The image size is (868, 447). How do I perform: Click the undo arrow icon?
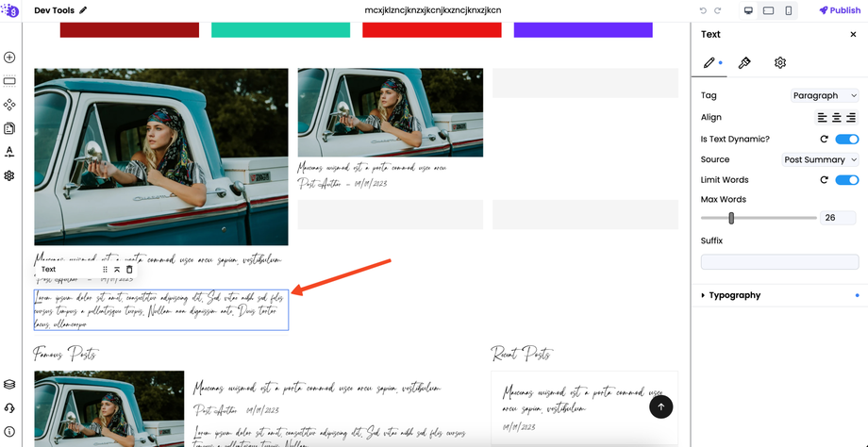704,10
